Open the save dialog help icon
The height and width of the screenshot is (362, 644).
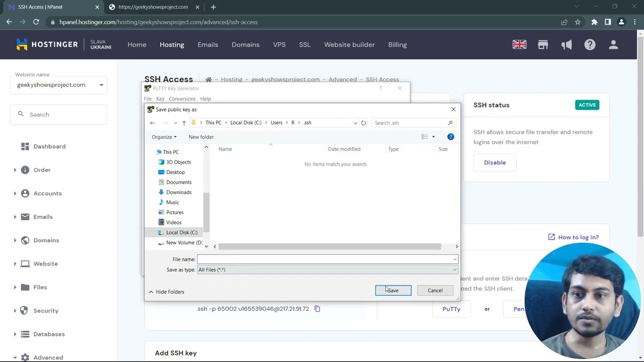(x=451, y=137)
